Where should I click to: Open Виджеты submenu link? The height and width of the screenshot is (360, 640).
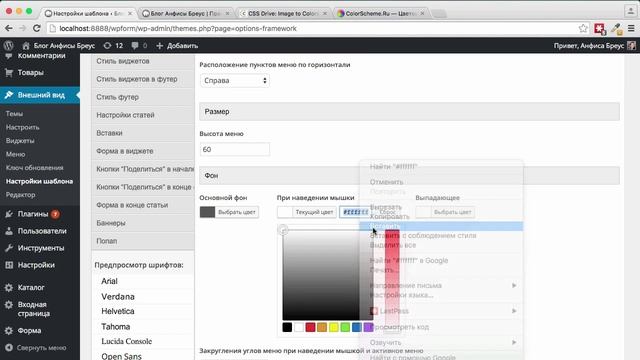tap(20, 141)
